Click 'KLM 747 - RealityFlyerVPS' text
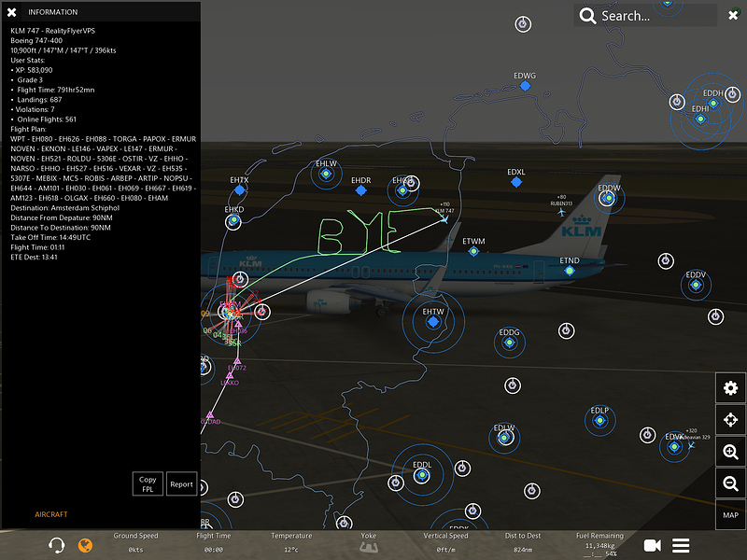 pos(53,31)
